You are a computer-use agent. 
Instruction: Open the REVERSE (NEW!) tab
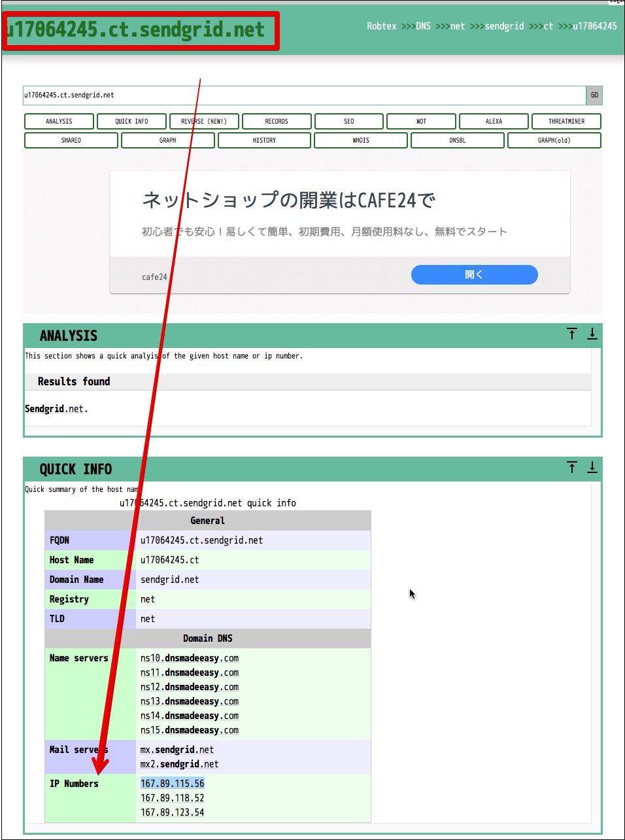click(204, 122)
